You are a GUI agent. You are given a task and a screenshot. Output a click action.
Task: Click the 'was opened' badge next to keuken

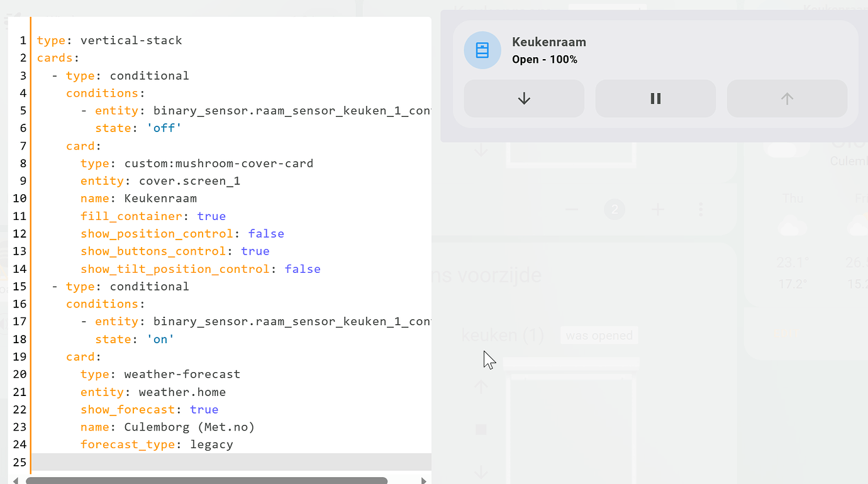(599, 335)
